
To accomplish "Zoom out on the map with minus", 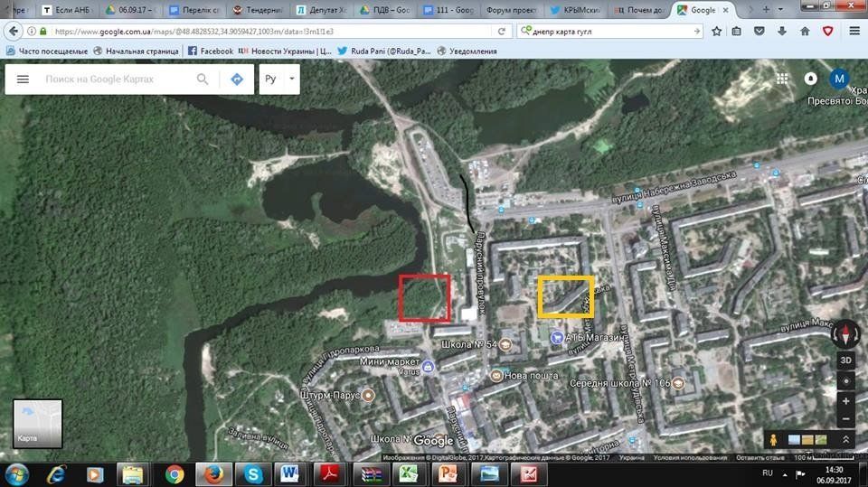I will pyautogui.click(x=846, y=420).
